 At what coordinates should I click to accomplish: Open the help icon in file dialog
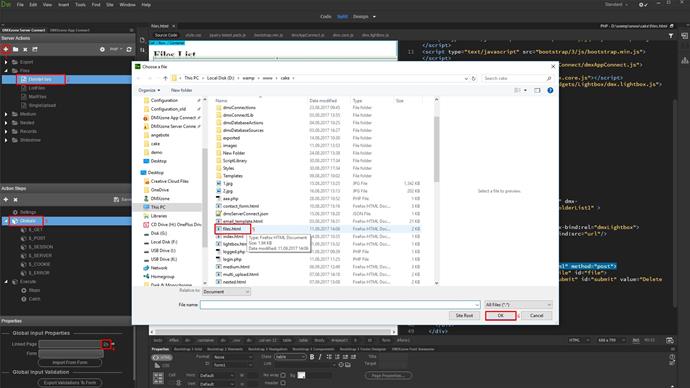[550, 90]
